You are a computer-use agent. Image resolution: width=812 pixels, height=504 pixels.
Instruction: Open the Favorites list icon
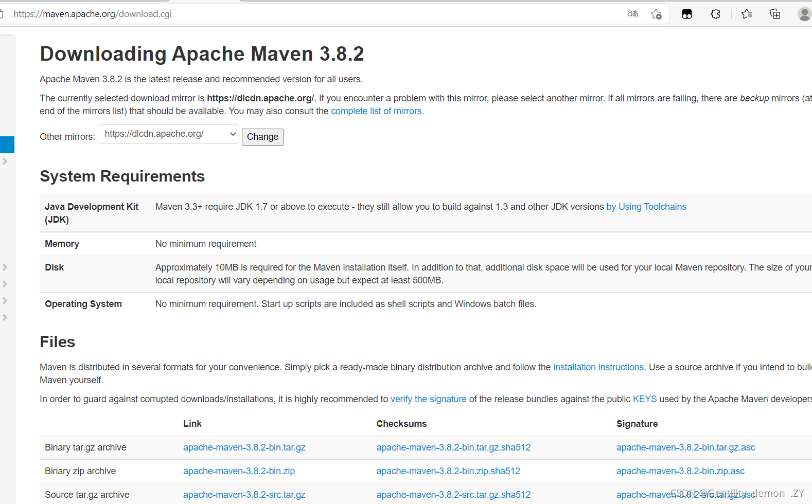point(747,14)
